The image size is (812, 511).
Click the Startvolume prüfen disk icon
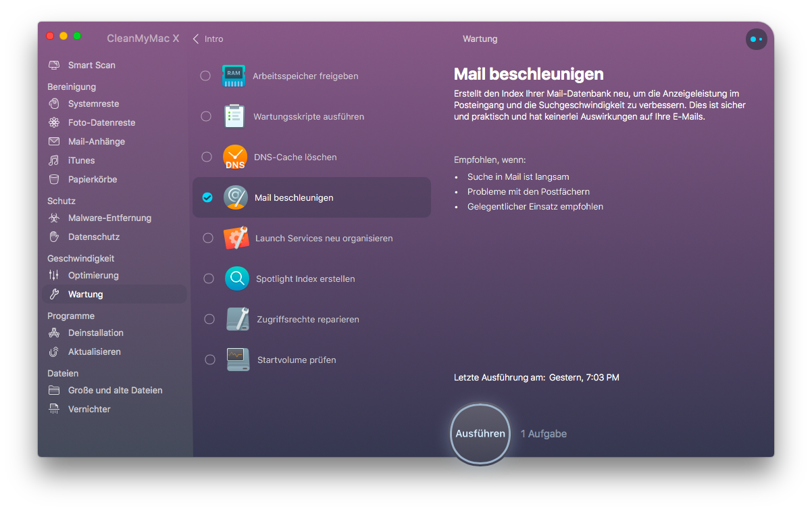238,360
